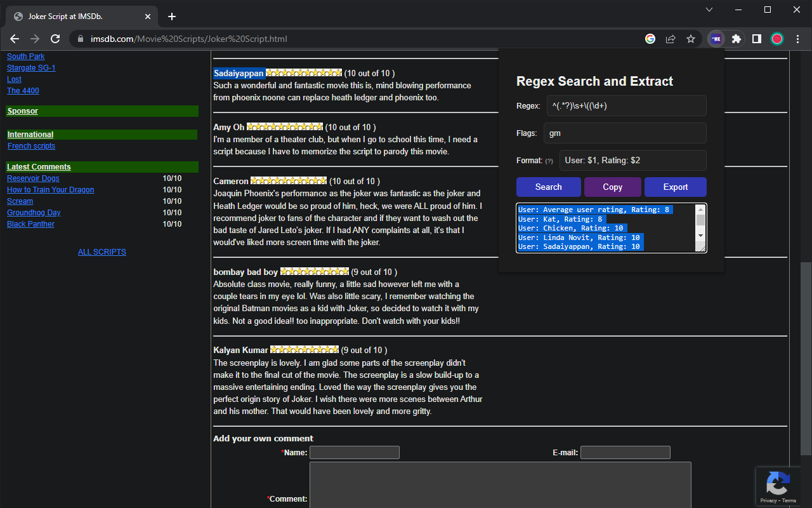
Task: Click highlighted name Sadaiyappan
Action: click(239, 73)
